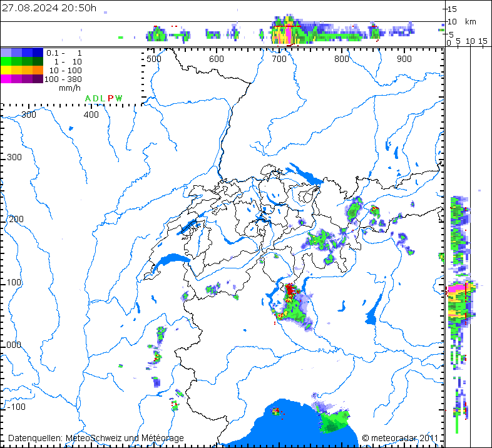The height and width of the screenshot is (448, 492).
Task: Select the brightest green swatch in the 1 - 10 row
Action: point(6,61)
